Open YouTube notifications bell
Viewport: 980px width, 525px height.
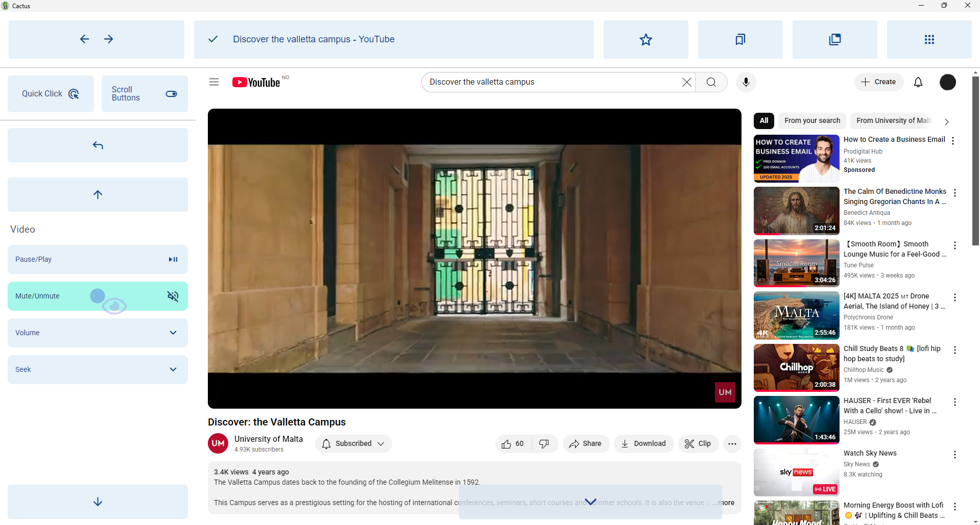point(918,82)
